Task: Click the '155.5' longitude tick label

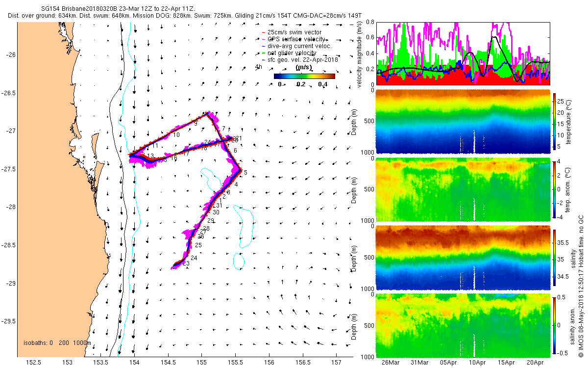Action: pyautogui.click(x=235, y=363)
